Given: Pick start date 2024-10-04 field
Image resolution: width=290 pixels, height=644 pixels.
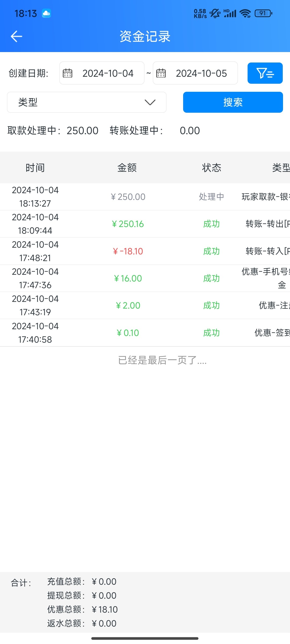Looking at the screenshot, I should tap(108, 73).
